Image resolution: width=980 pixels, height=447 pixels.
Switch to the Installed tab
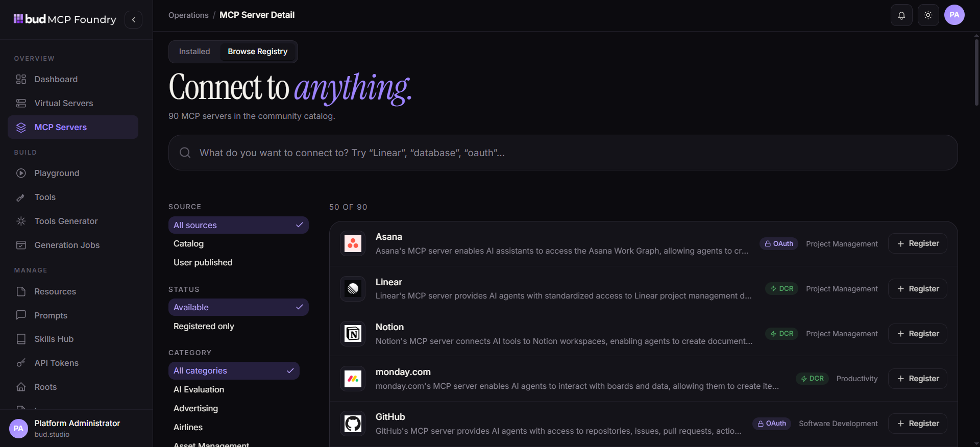194,52
